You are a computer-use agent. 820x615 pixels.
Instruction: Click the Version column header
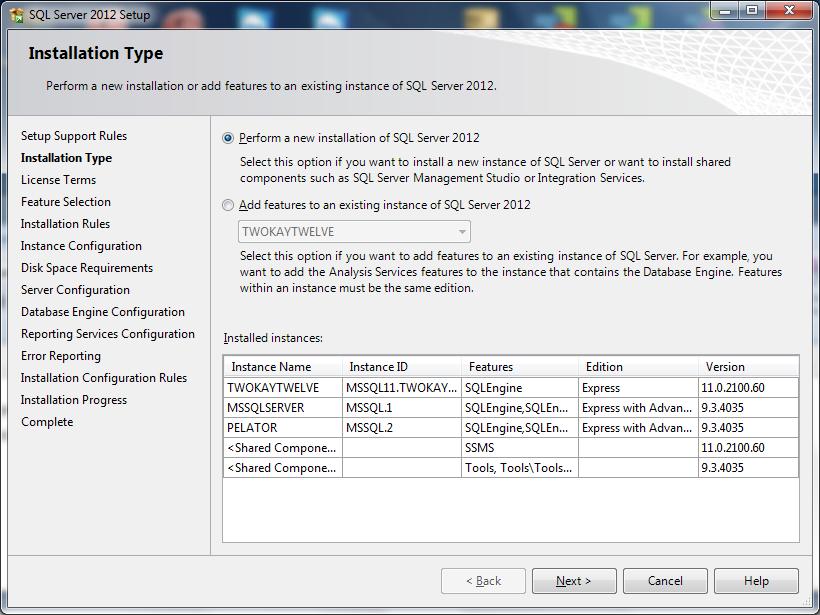(748, 367)
